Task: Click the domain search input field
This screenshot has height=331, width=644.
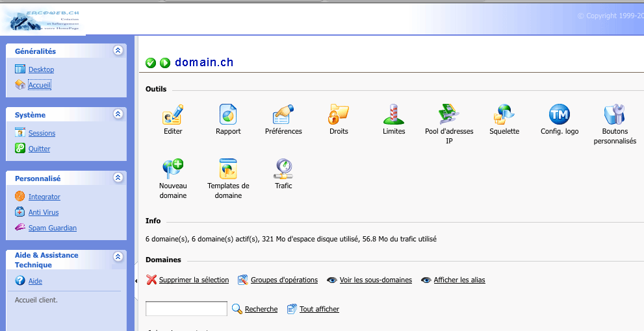Action: click(186, 309)
